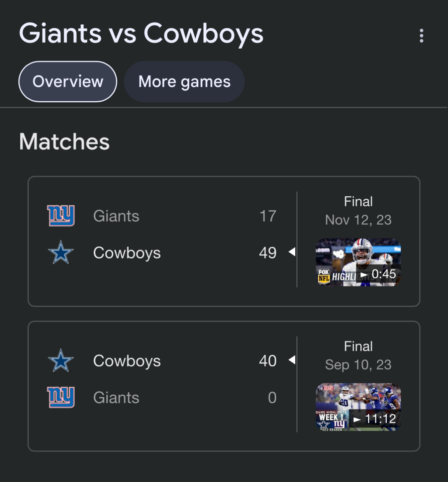Viewport: 448px width, 482px height.
Task: Click the winner arrow beside score 40
Action: tap(292, 360)
